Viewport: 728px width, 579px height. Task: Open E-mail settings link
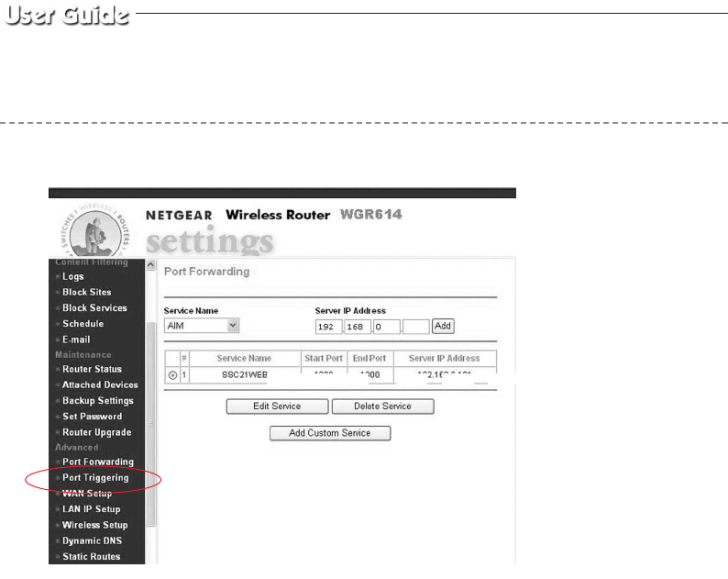pos(76,340)
